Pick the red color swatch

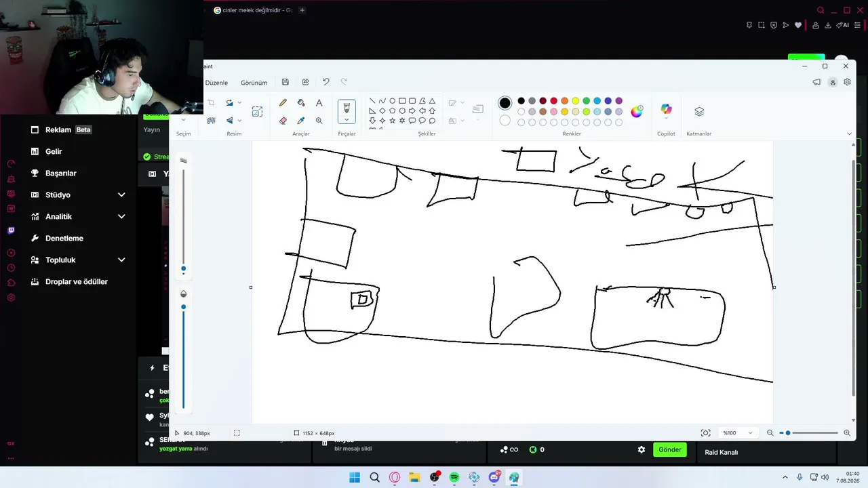point(553,101)
